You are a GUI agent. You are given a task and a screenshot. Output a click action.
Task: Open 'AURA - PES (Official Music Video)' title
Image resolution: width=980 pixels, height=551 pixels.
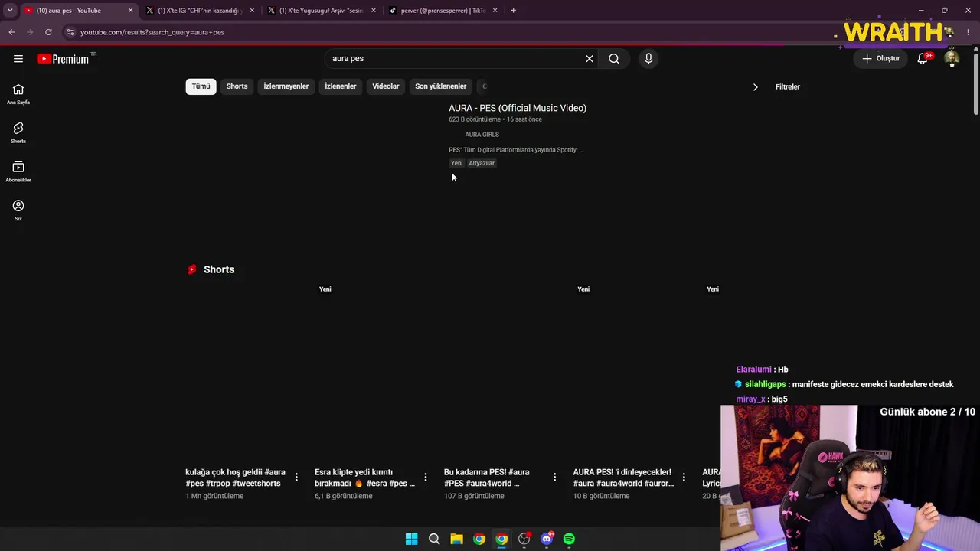pyautogui.click(x=518, y=109)
